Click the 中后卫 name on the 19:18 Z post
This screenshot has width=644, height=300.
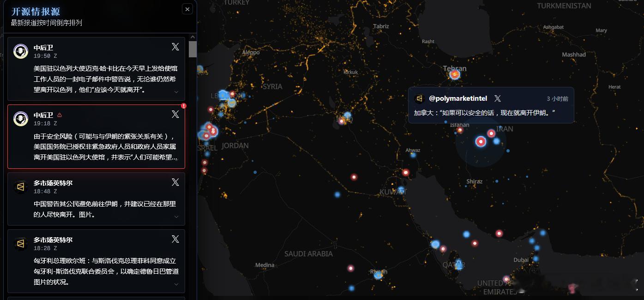43,115
